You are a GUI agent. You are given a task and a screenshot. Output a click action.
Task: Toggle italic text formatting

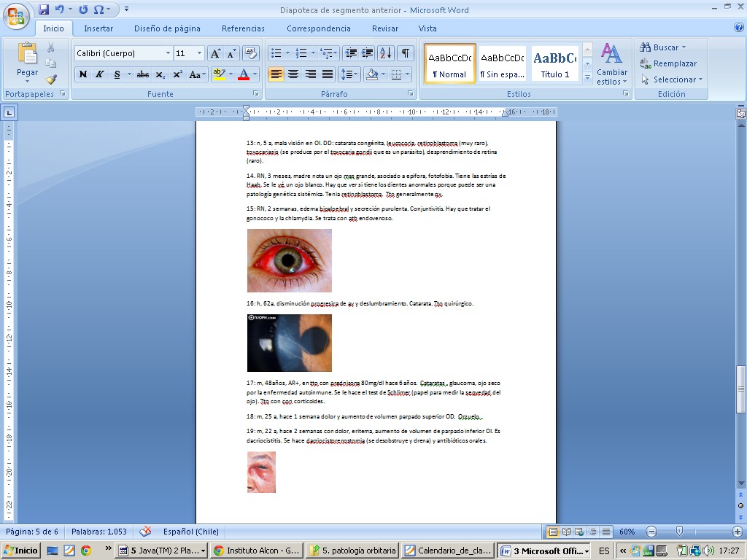(x=100, y=74)
